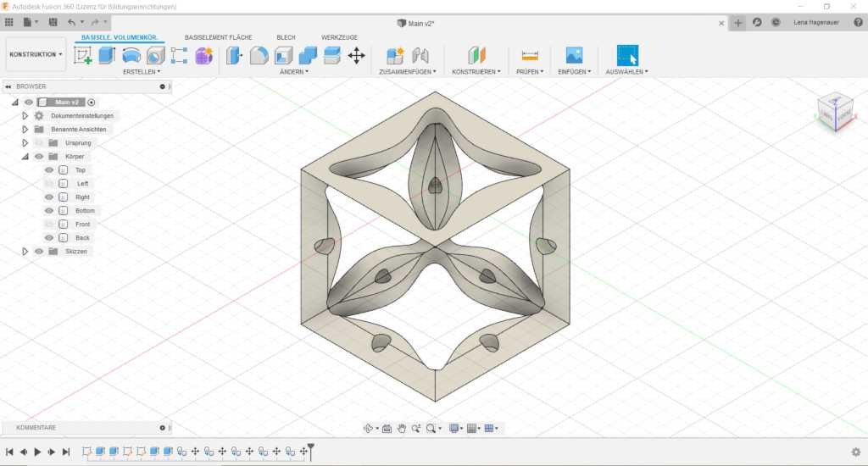Click the timeline Play button
This screenshot has height=466, width=868.
pyautogui.click(x=37, y=452)
